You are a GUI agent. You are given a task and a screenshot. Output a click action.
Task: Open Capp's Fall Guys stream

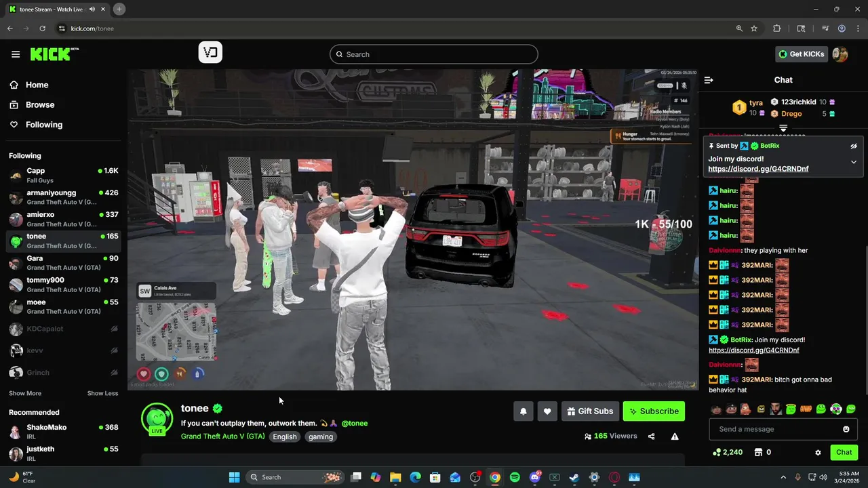[x=64, y=176]
